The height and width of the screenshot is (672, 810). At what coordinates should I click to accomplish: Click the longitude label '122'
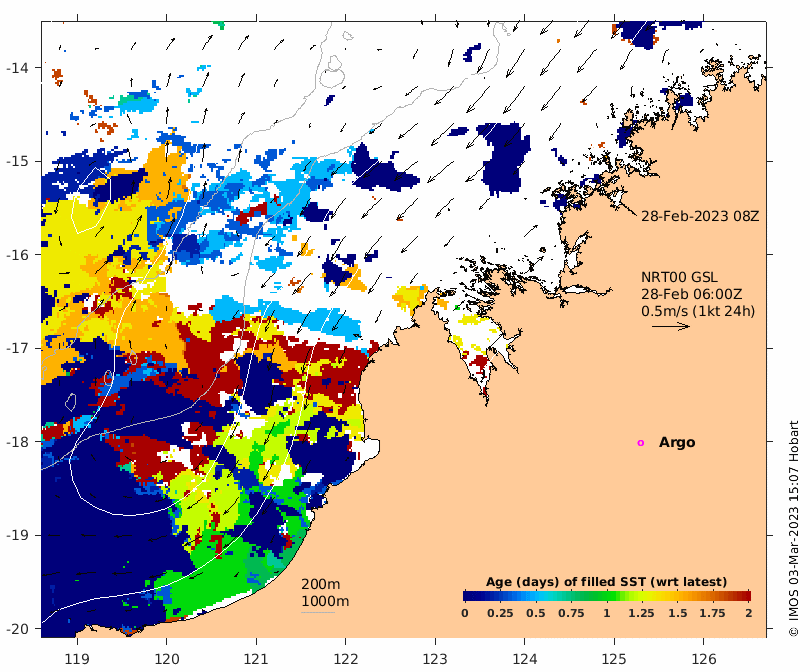click(x=346, y=659)
